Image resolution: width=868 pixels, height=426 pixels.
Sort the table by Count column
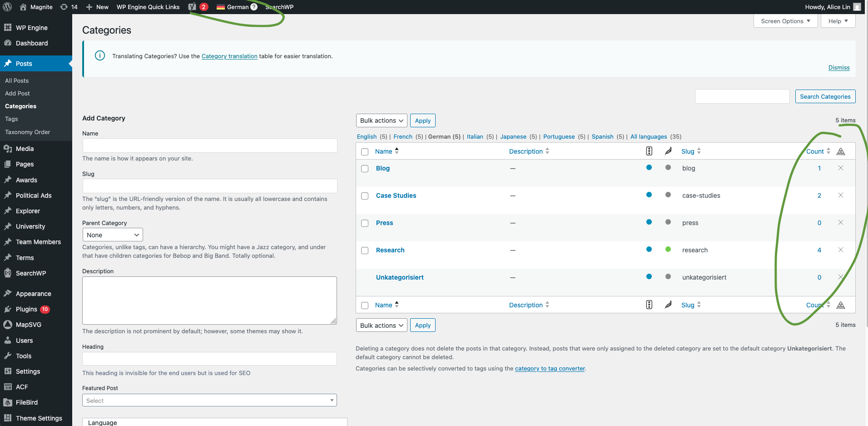[x=815, y=151]
